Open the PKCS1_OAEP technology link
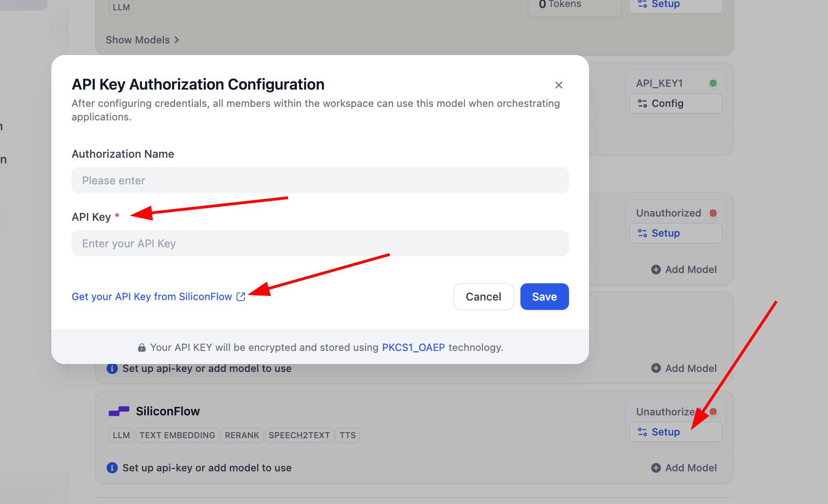 click(413, 348)
